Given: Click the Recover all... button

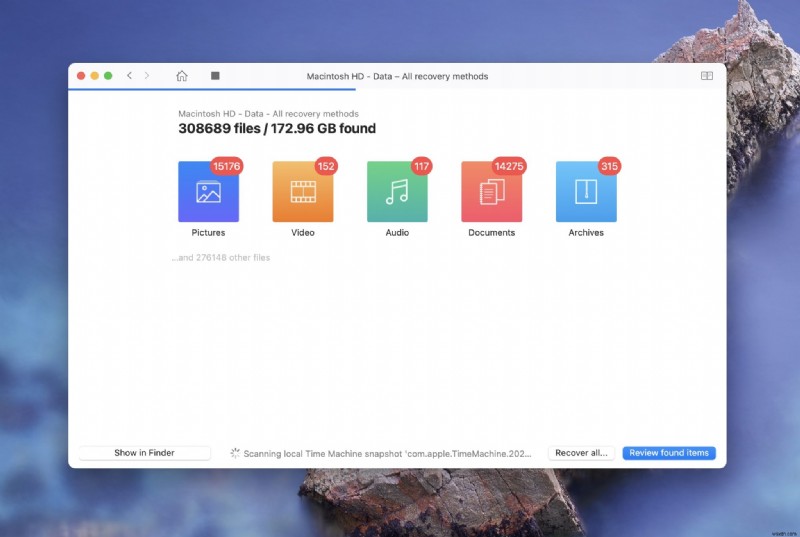Looking at the screenshot, I should point(581,453).
